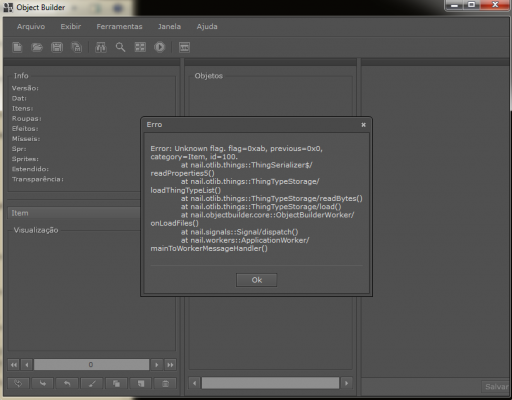Screen dimensions: 512x400
Task: Click the new object page icon
Action: click(x=141, y=383)
